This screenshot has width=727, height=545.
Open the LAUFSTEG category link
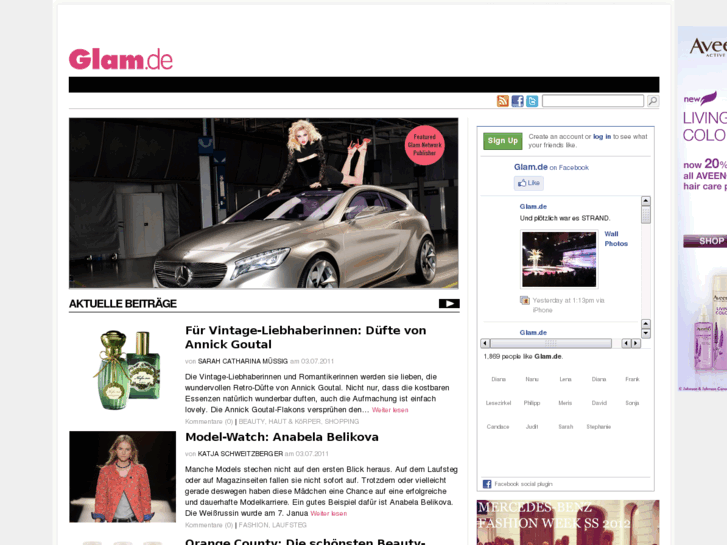[289, 525]
